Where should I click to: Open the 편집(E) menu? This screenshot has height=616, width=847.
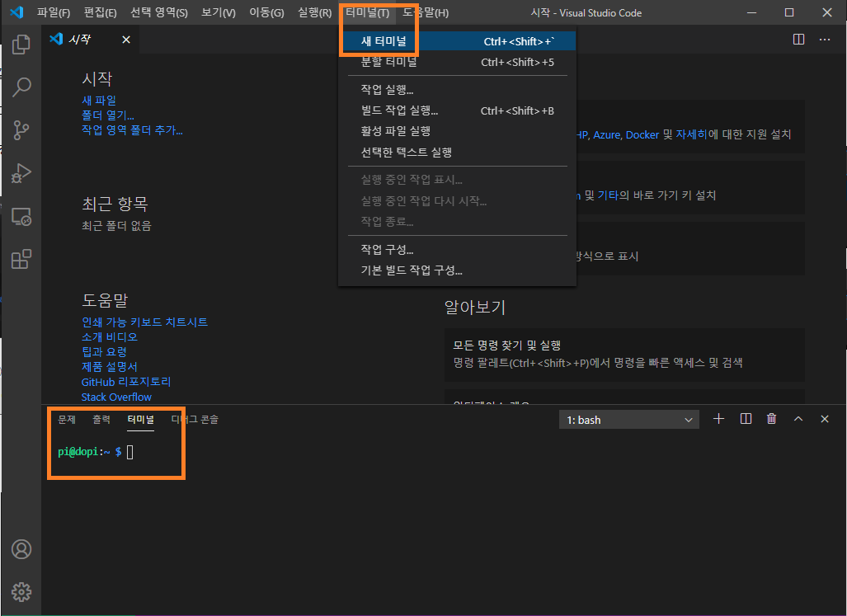point(100,12)
